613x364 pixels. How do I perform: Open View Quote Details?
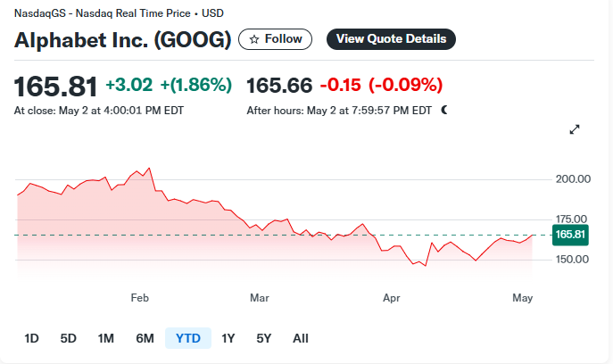point(391,39)
